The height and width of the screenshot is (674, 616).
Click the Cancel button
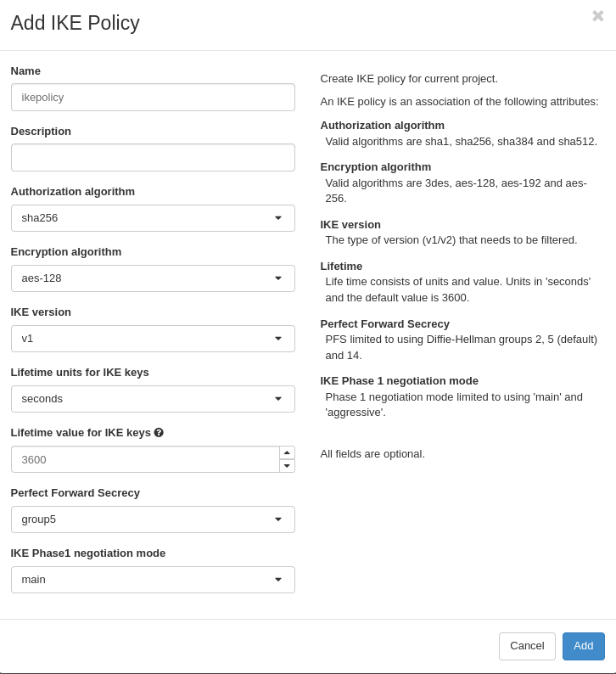[x=527, y=646]
